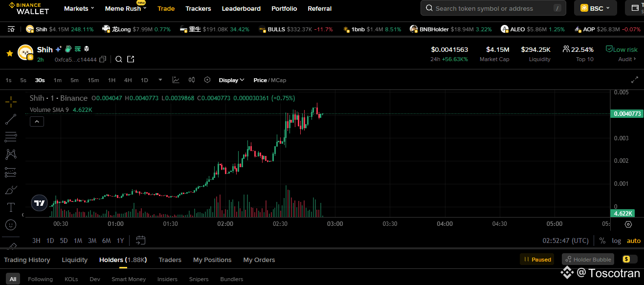Switch to the Liquidity tab
The image size is (644, 285).
[74, 260]
